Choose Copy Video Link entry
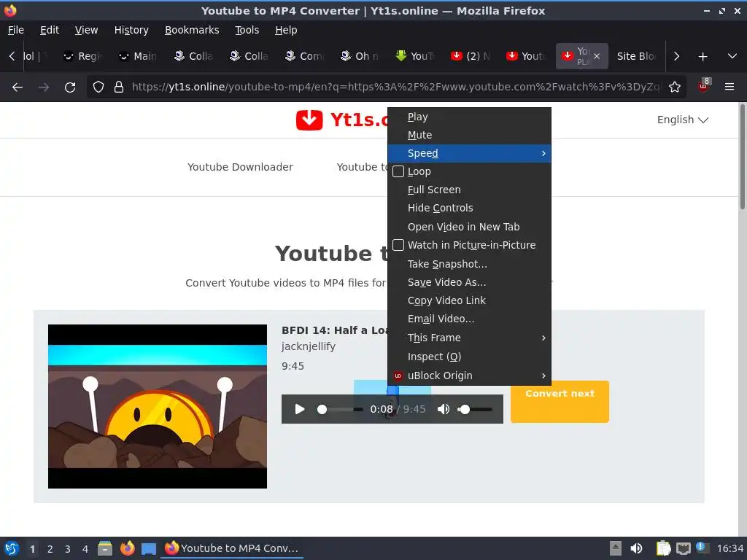The height and width of the screenshot is (560, 747). [x=469, y=300]
